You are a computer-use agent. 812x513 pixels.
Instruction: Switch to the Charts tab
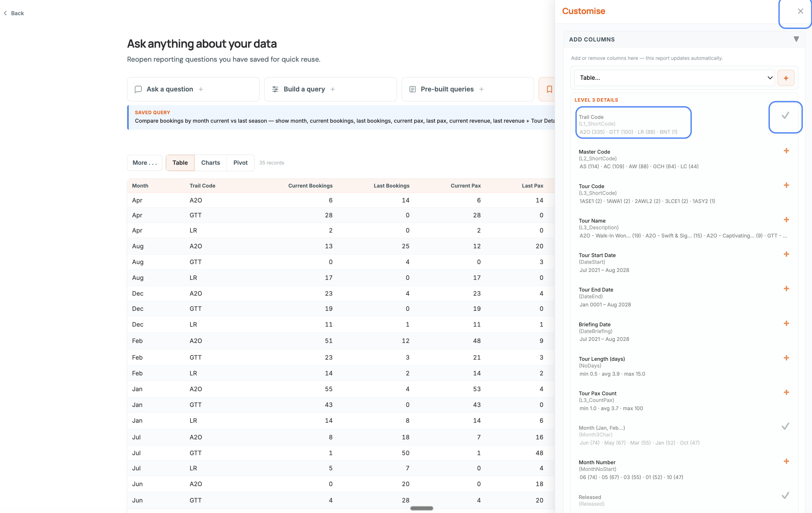pyautogui.click(x=210, y=163)
